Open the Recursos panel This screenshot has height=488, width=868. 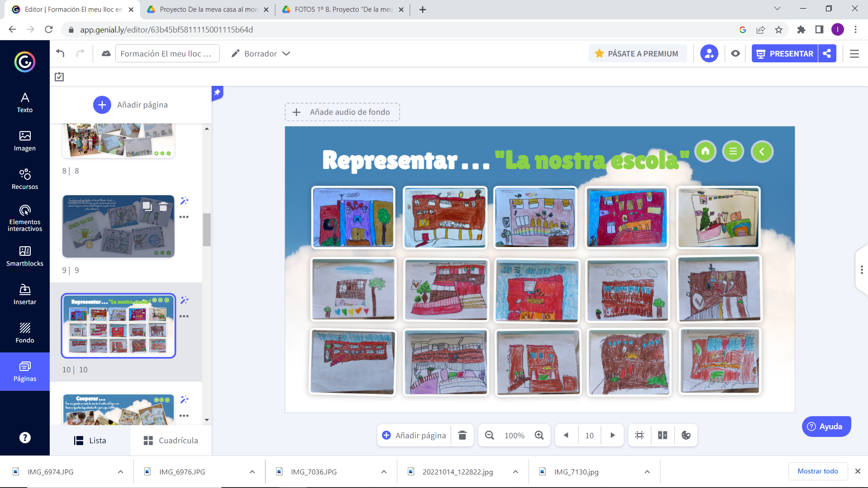(x=25, y=179)
